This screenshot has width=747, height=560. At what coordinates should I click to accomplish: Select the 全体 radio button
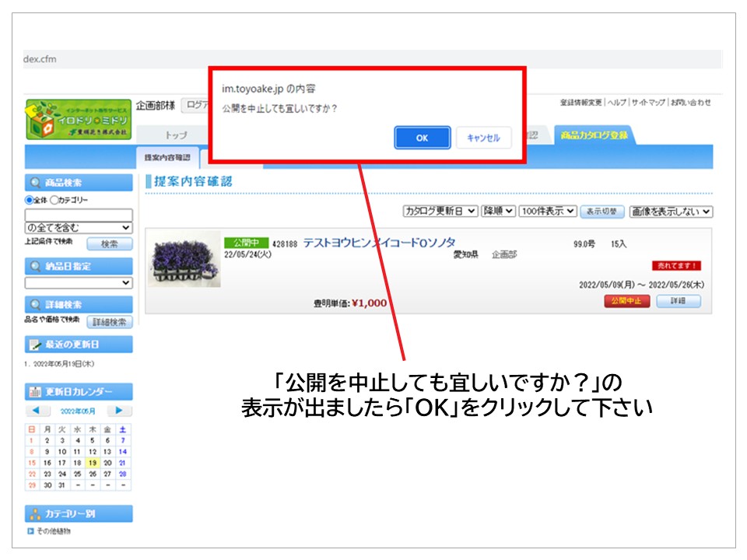[29, 200]
